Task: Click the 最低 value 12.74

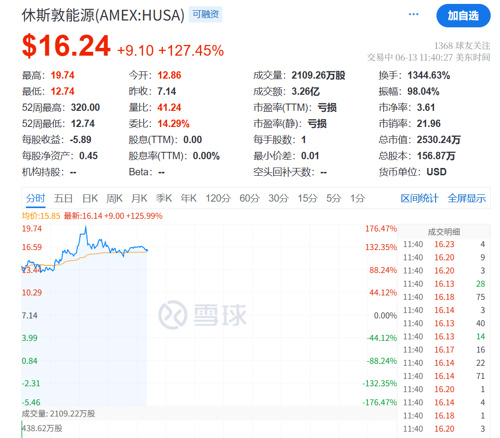Action: click(62, 91)
